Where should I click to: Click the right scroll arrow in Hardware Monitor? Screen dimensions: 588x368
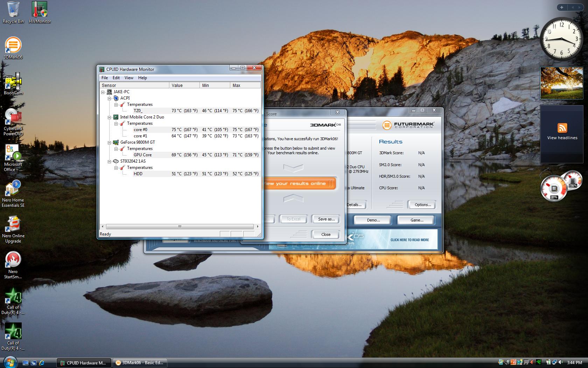(258, 226)
